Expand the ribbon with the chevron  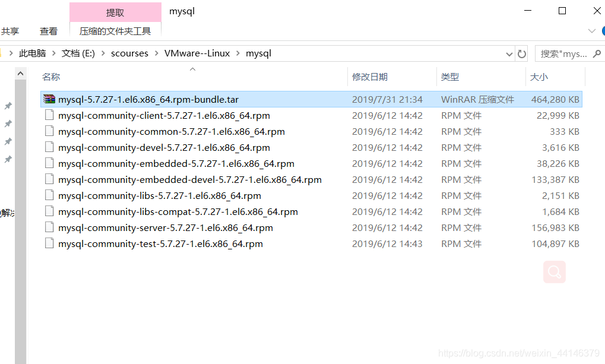pyautogui.click(x=591, y=31)
